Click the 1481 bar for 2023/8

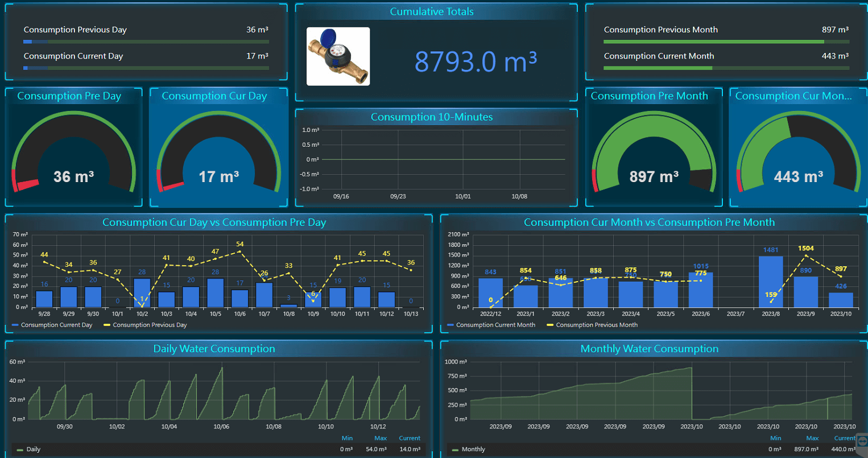tap(771, 282)
